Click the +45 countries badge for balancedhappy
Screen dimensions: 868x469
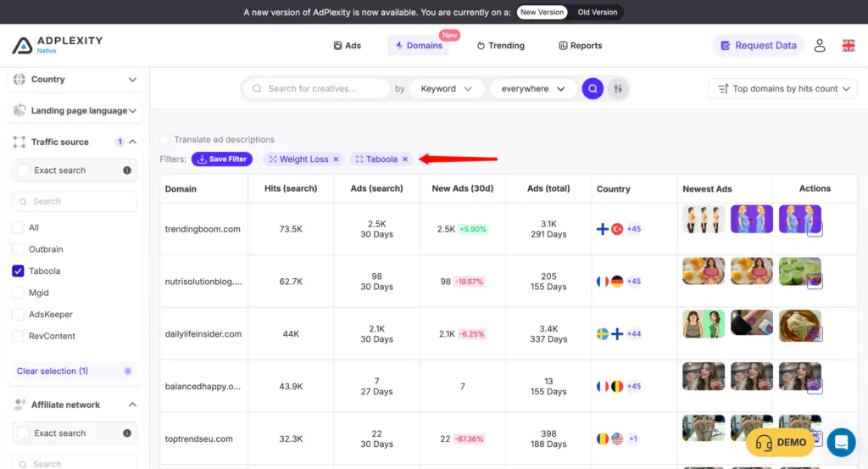pyautogui.click(x=634, y=387)
